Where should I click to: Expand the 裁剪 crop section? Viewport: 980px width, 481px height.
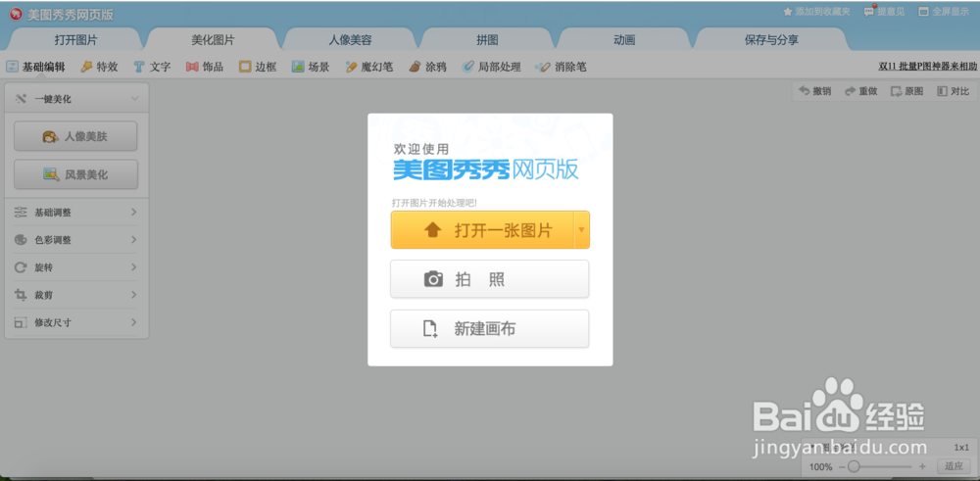tap(75, 295)
